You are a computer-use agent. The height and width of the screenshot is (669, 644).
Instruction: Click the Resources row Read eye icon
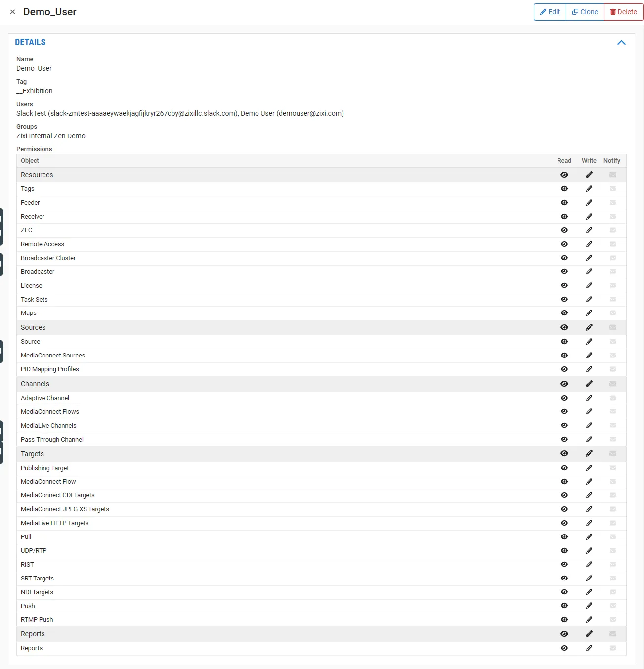564,175
